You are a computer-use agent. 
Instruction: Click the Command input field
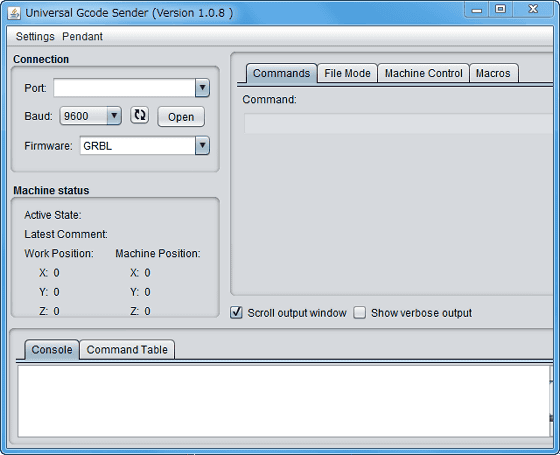tap(398, 123)
